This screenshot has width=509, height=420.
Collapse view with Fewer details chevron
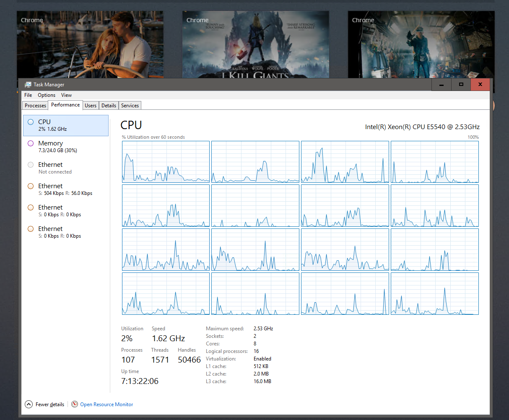pyautogui.click(x=29, y=404)
